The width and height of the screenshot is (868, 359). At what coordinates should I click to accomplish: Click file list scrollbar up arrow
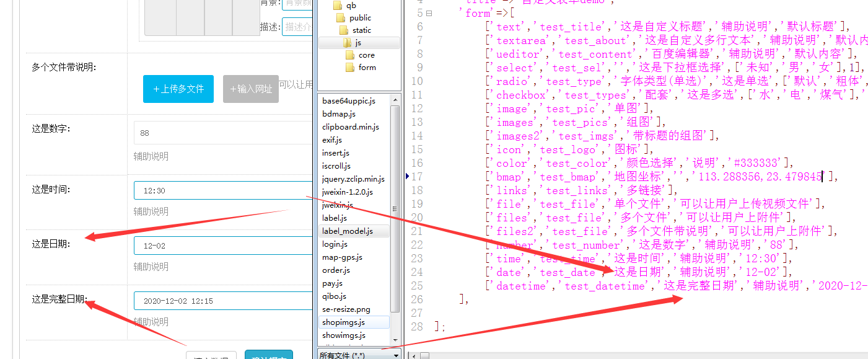point(395,99)
